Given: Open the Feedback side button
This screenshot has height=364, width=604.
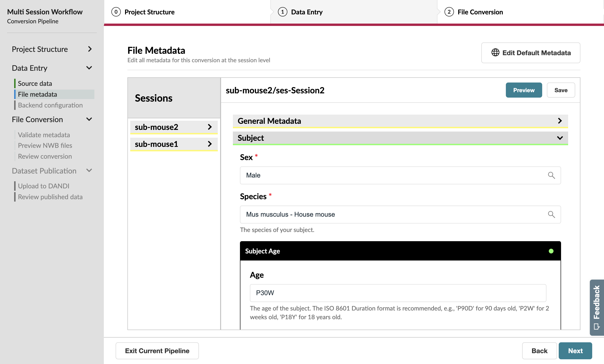Looking at the screenshot, I should [597, 307].
